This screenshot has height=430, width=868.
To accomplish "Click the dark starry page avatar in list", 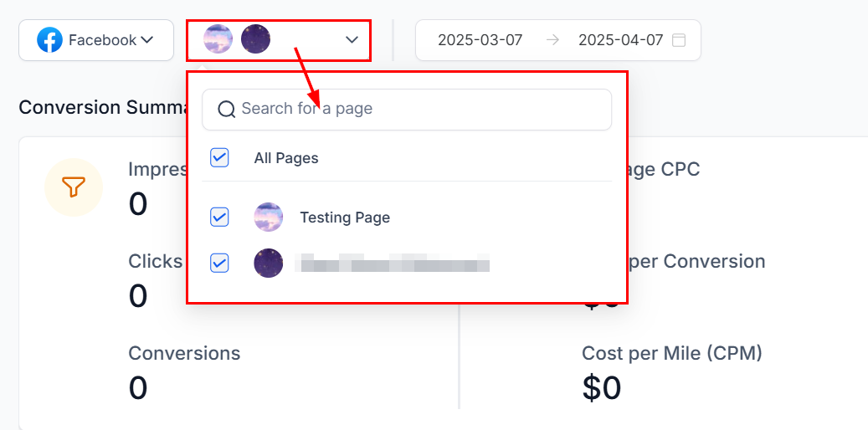I will (269, 263).
